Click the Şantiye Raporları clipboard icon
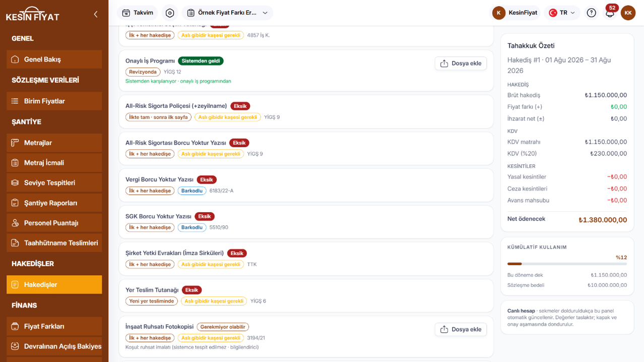 coord(15,203)
